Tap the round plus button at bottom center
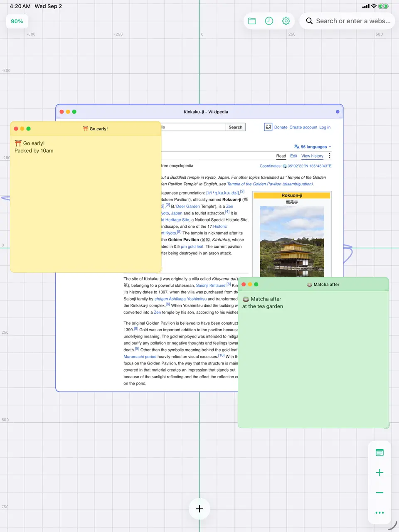Screen dimensions: 399x532 pyautogui.click(x=199, y=509)
